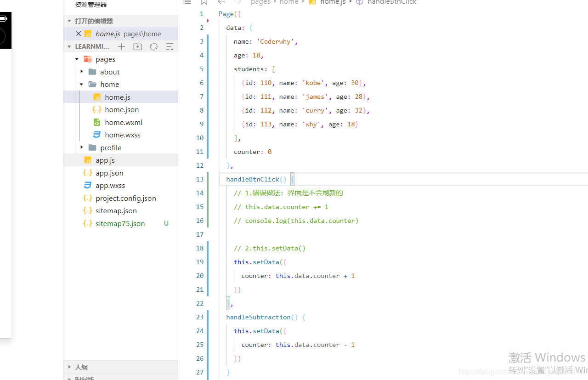This screenshot has height=380, width=588.
Task: Click handleSubtraction method name on line 23
Action: pos(259,317)
